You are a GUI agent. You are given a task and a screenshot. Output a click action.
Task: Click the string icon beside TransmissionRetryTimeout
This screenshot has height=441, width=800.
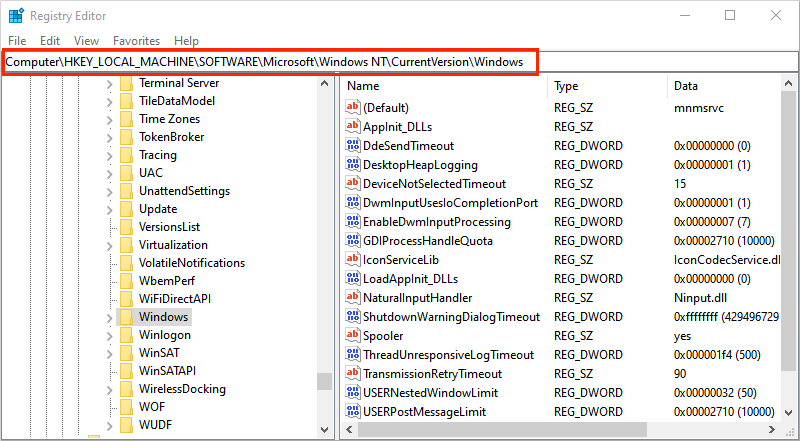coord(353,374)
